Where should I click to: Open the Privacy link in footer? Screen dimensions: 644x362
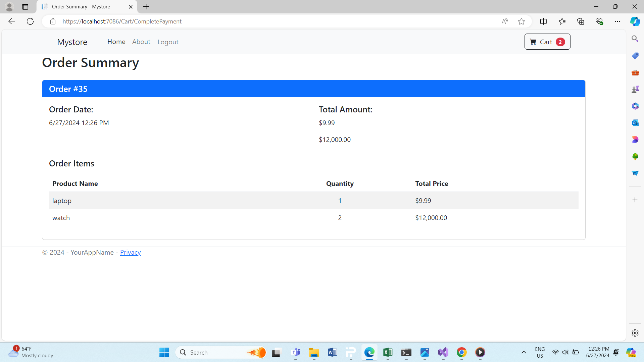click(130, 252)
